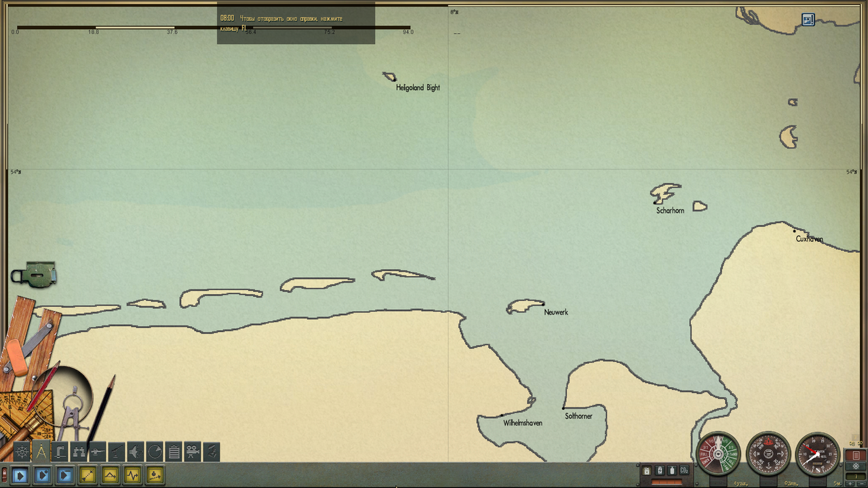
Task: Select the yellow return-to-course button
Action: 111,475
